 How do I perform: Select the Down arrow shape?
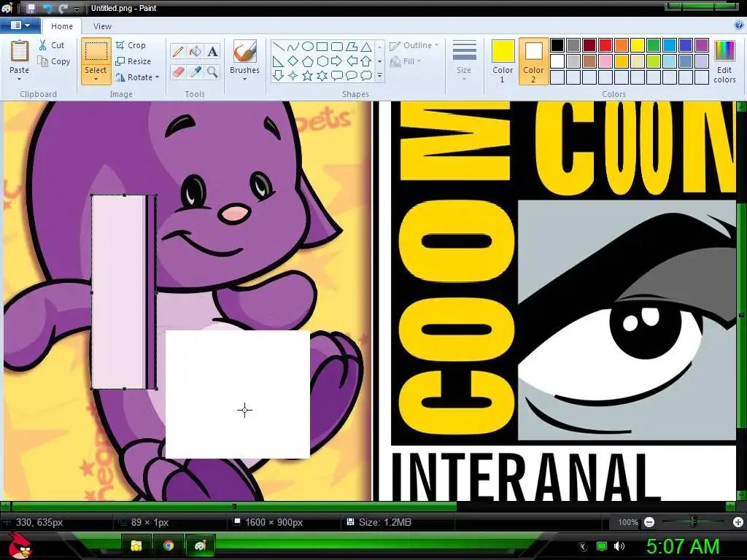[279, 75]
